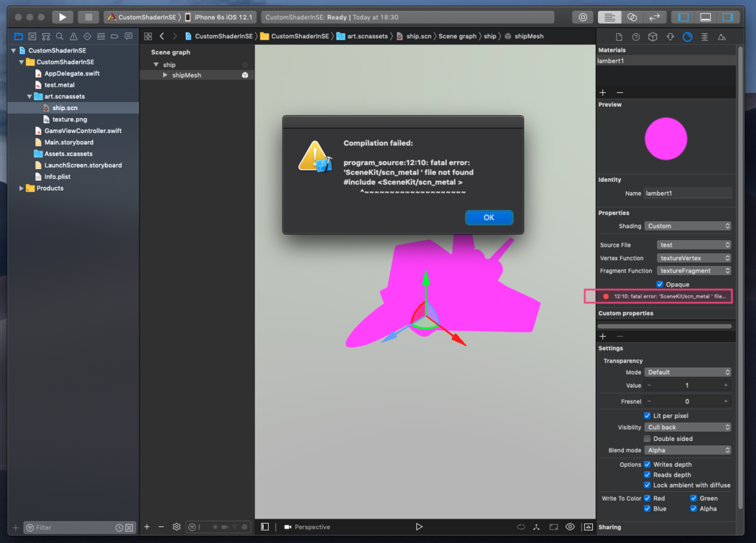Expand the Products folder
The image size is (756, 543).
click(21, 188)
